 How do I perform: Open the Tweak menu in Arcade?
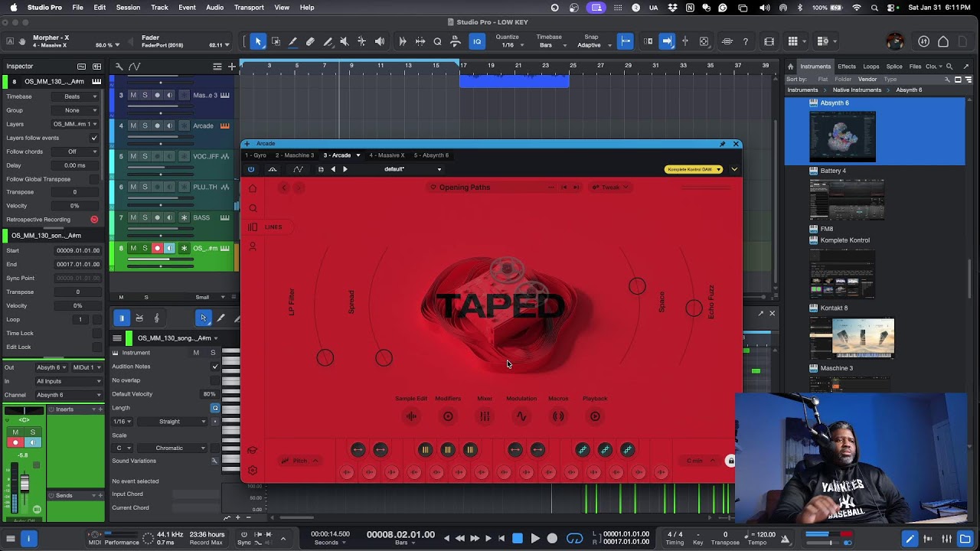tap(610, 187)
